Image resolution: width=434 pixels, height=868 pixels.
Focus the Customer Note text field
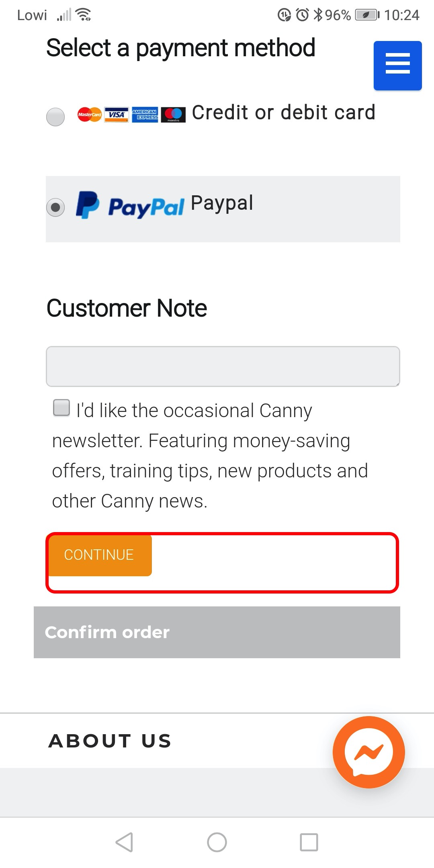tap(223, 366)
